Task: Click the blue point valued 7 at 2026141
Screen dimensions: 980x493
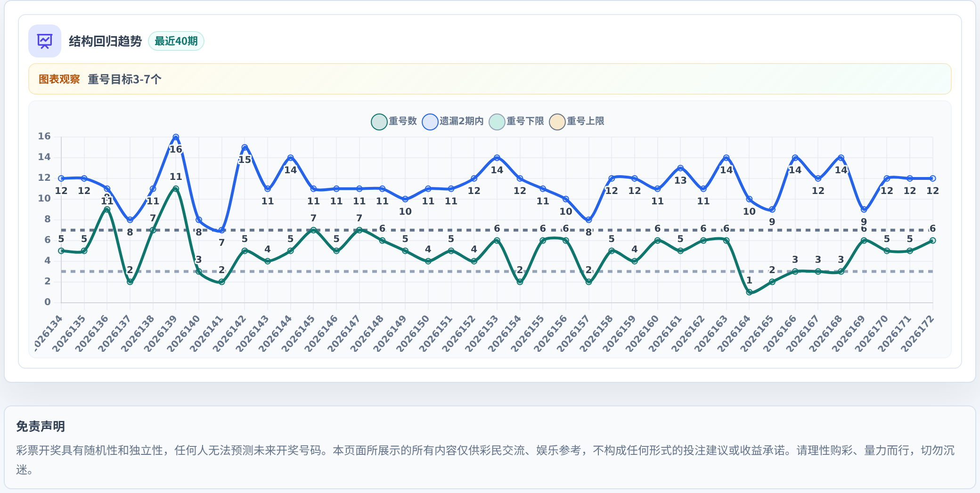Action: 221,230
